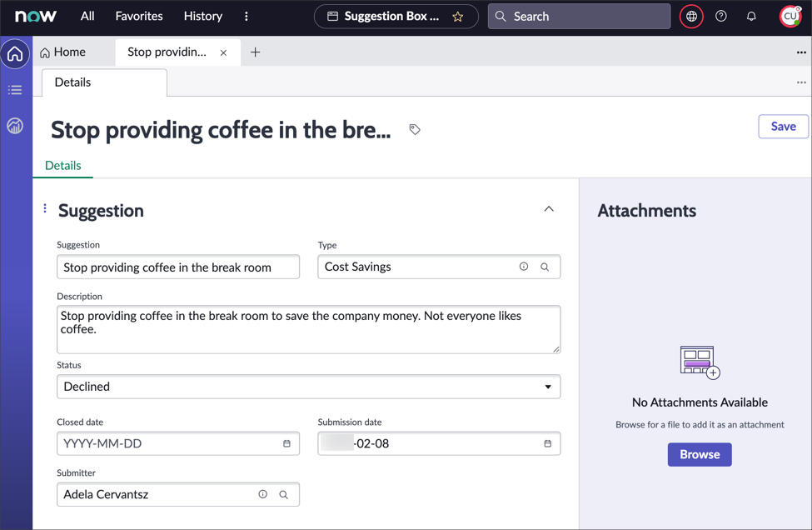
Task: Open the Submission date calendar picker
Action: (x=548, y=443)
